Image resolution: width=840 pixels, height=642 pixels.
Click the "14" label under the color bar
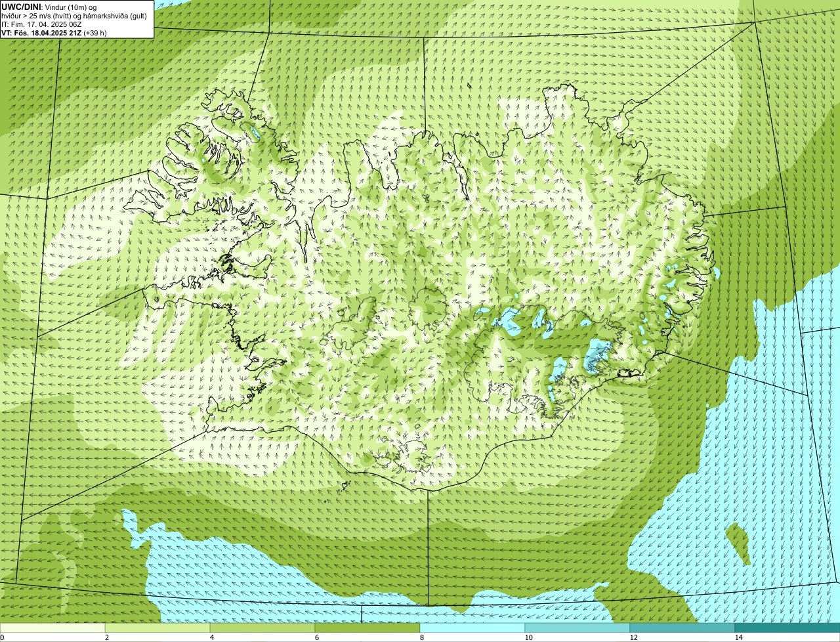coord(738,637)
